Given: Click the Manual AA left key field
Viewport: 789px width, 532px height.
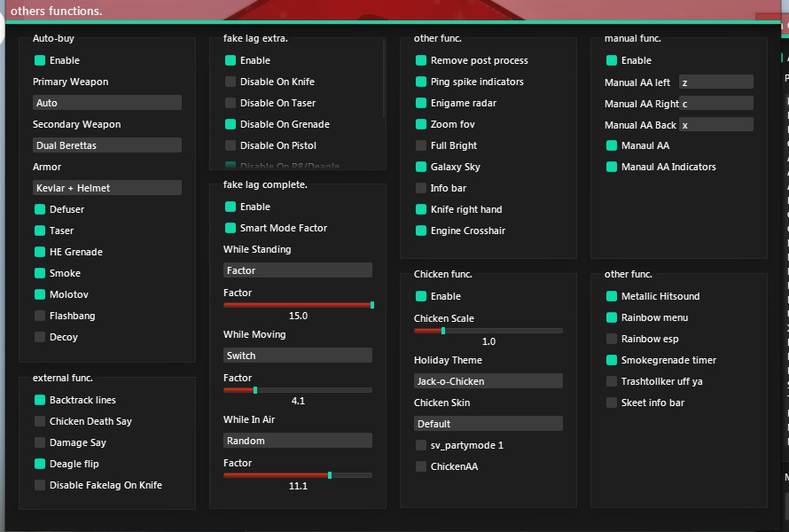Looking at the screenshot, I should coord(716,82).
